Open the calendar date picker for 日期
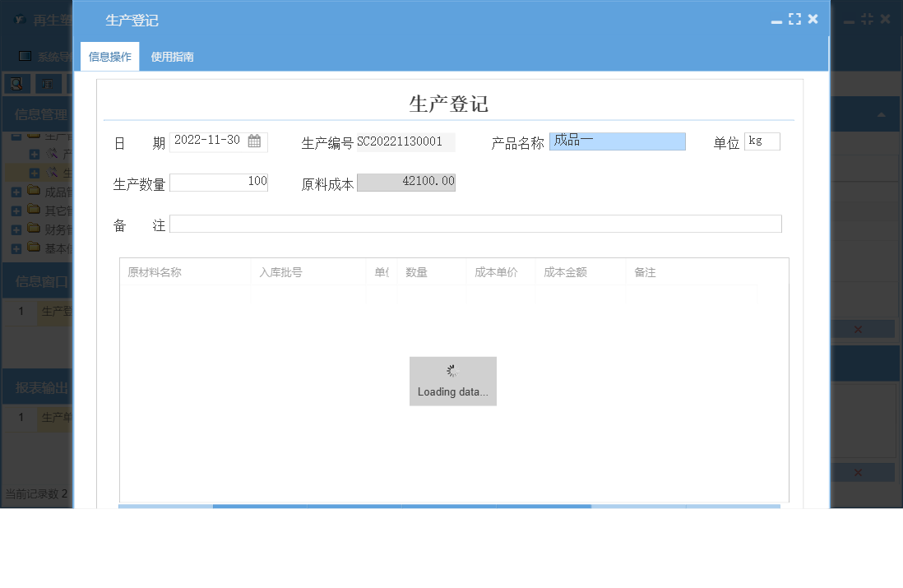 (255, 141)
